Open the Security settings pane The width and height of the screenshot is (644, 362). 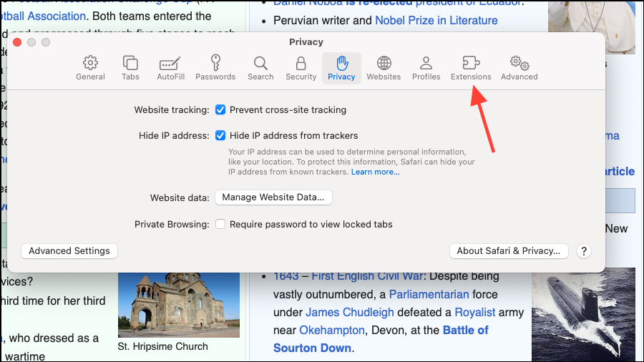301,68
